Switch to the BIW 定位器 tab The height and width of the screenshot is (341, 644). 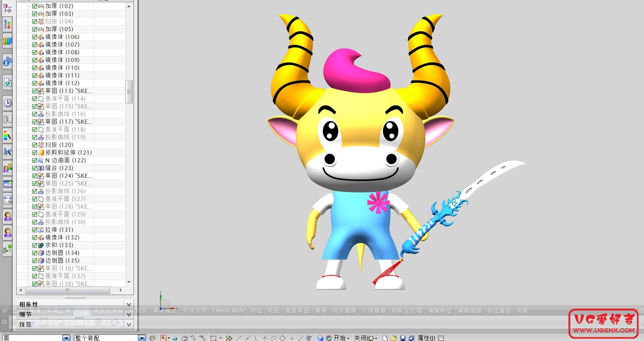[x=407, y=311]
